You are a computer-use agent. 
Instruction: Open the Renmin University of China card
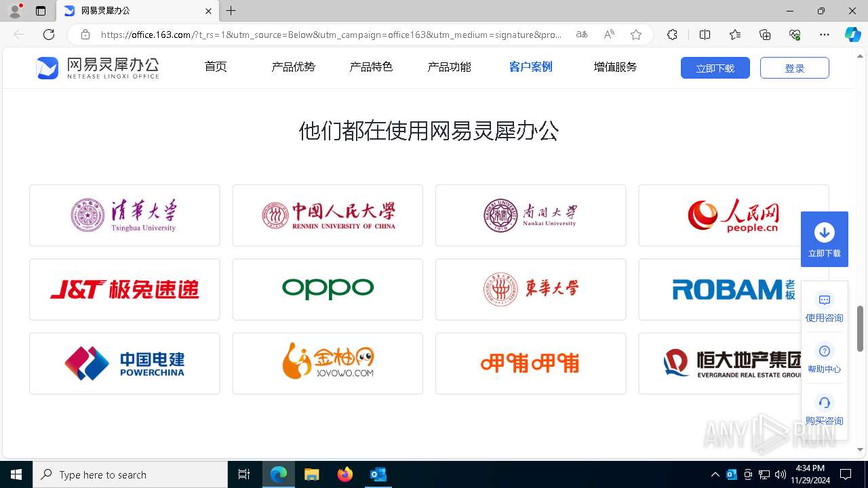328,215
